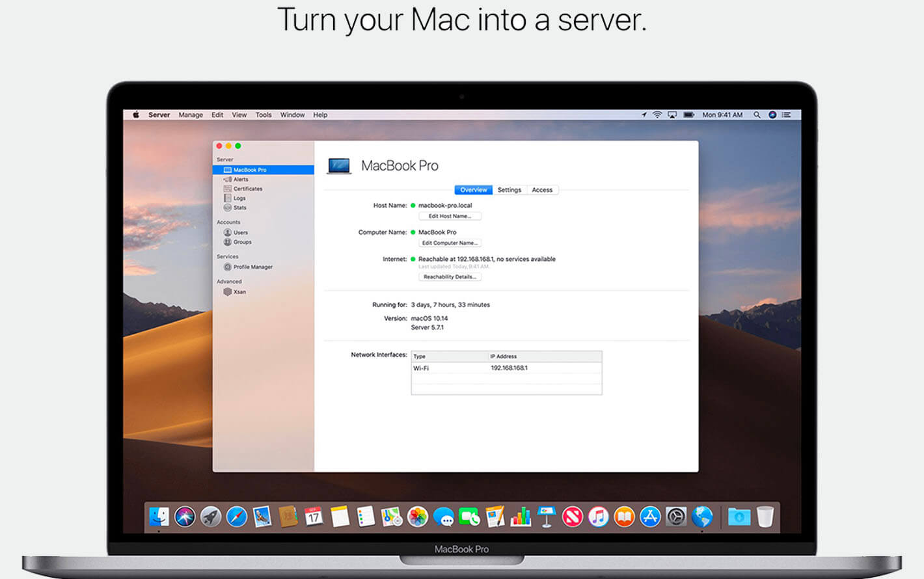Open the Apple menu
The height and width of the screenshot is (579, 924).
[136, 114]
